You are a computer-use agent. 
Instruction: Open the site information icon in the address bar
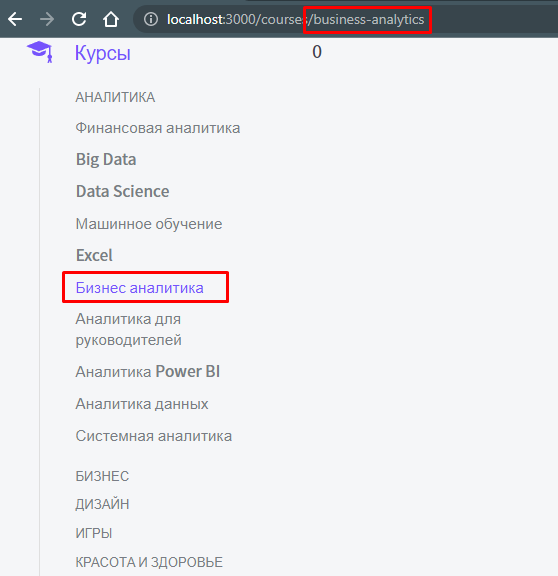tap(151, 19)
